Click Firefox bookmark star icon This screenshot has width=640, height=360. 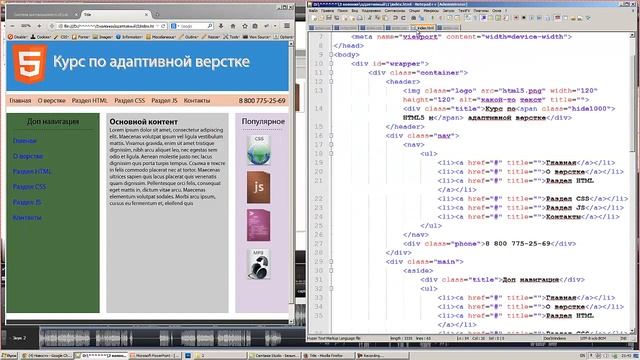(244, 26)
